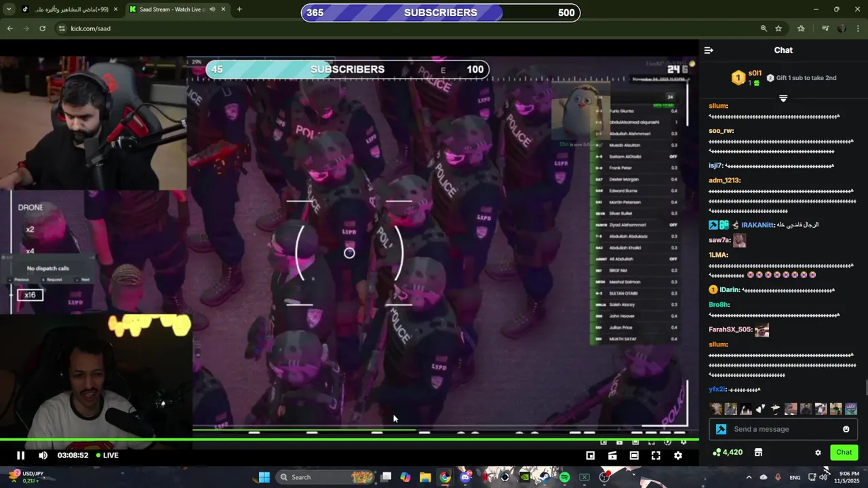868x488 pixels.
Task: Mute the stream volume icon
Action: [x=43, y=455]
